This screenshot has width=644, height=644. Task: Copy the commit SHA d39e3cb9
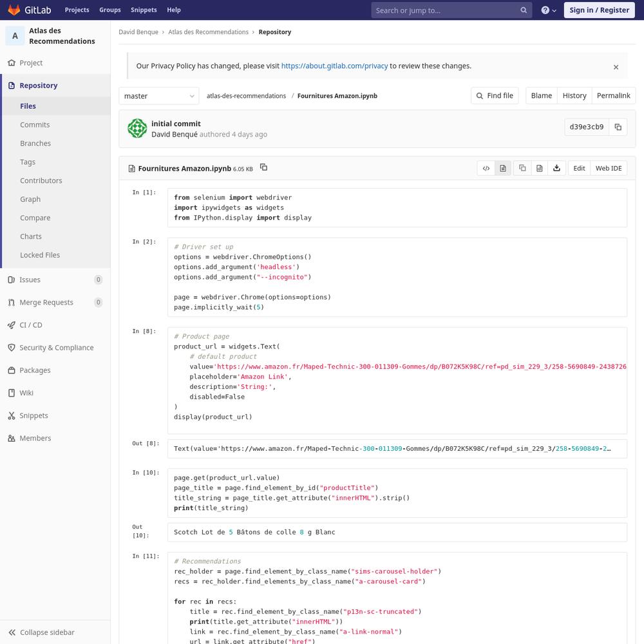[x=618, y=127]
